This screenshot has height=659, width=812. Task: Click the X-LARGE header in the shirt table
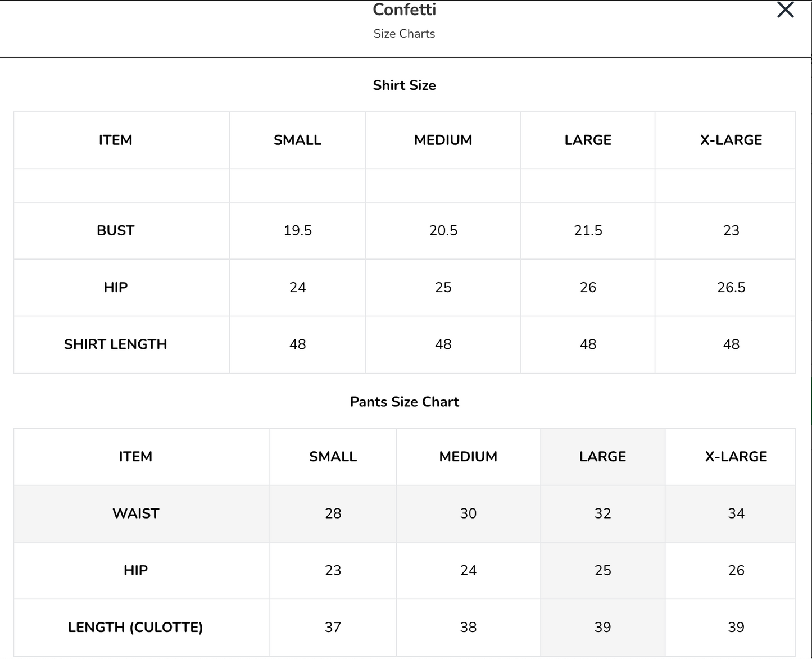coord(731,140)
